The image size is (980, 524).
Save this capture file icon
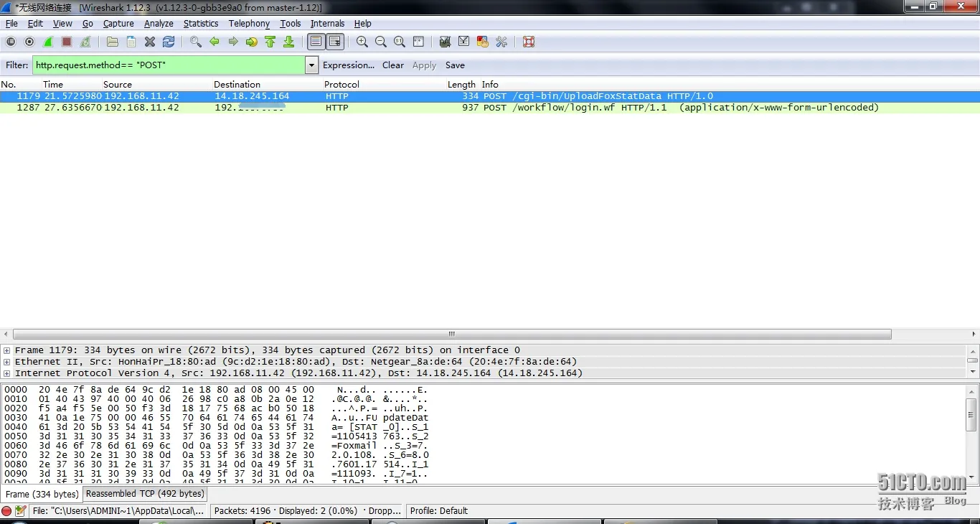click(131, 42)
